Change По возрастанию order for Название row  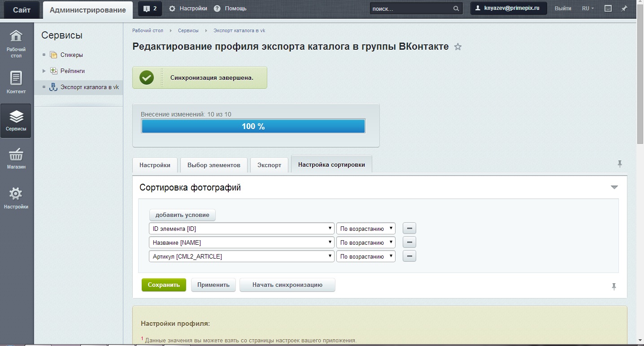(x=366, y=242)
